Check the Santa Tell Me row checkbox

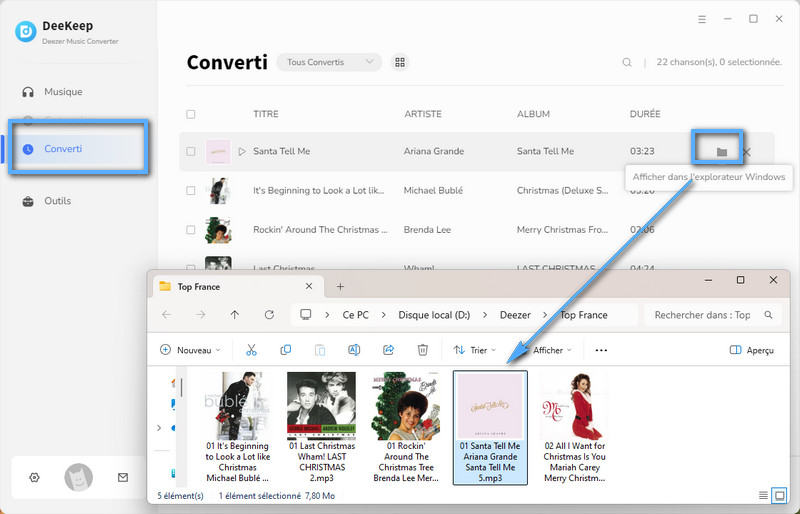coord(191,152)
